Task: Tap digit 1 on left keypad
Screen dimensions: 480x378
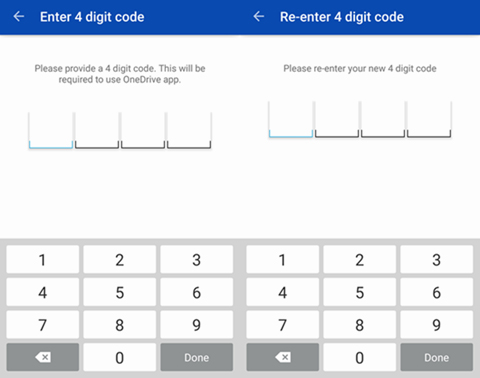Action: point(43,260)
